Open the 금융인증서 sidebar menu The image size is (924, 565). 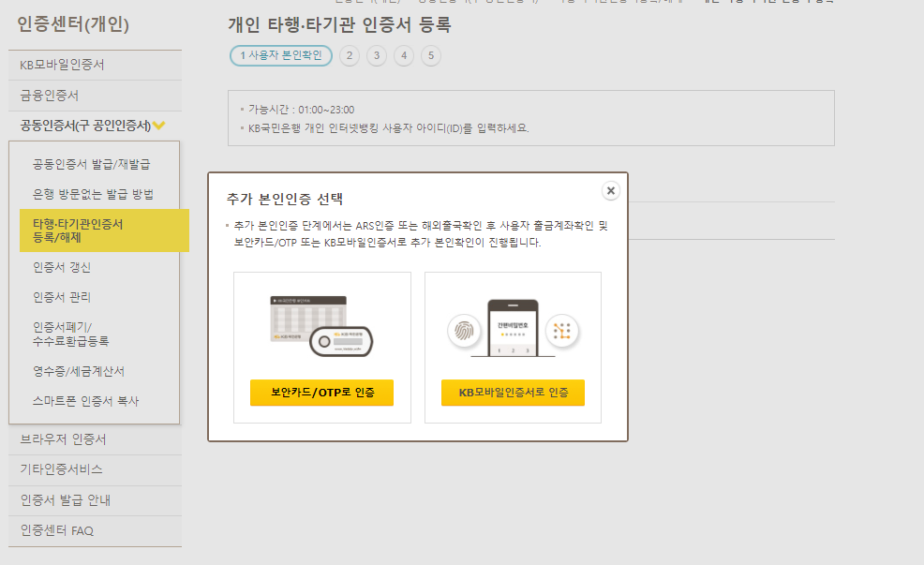point(95,96)
